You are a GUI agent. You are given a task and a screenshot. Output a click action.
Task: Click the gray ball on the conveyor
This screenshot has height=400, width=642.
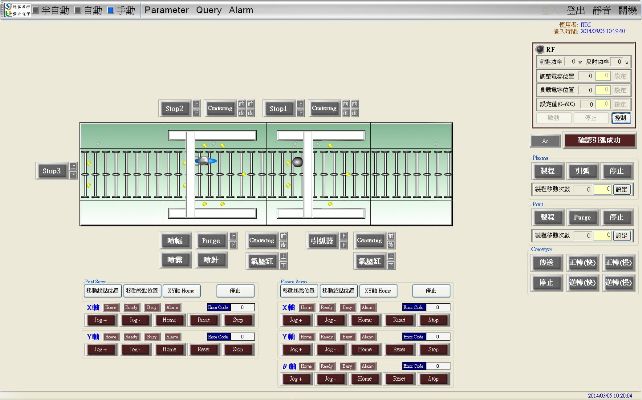[x=297, y=161]
